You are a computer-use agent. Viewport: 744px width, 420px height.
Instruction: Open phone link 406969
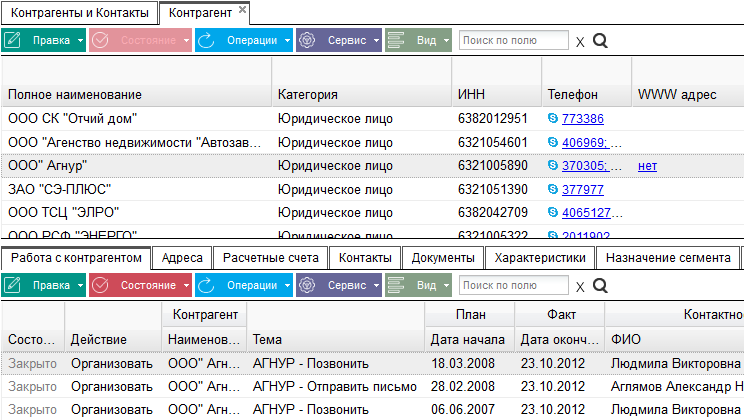pyautogui.click(x=584, y=142)
